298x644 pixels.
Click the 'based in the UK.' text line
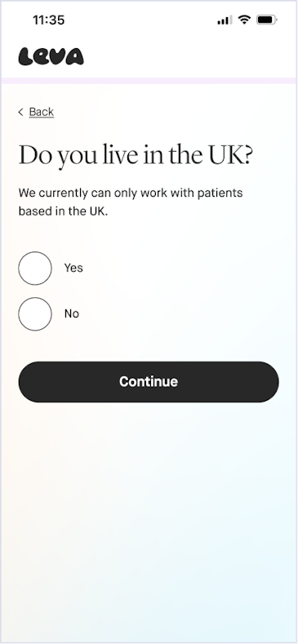point(63,212)
